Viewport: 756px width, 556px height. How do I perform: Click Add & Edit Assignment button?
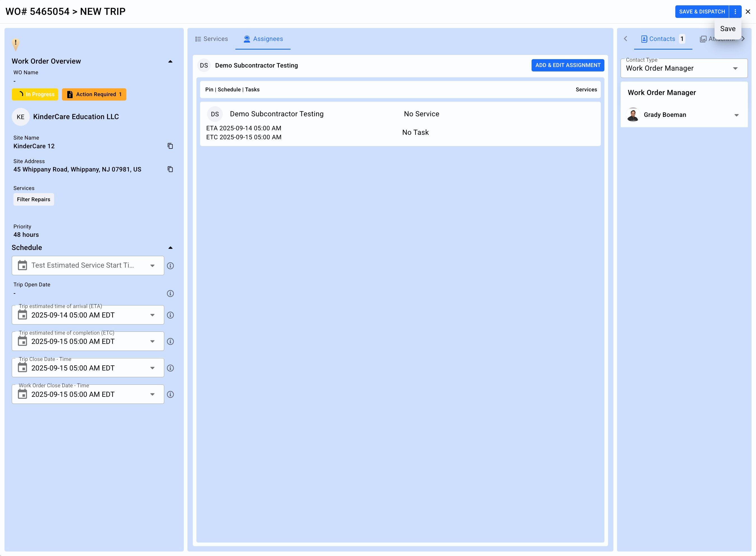point(568,65)
